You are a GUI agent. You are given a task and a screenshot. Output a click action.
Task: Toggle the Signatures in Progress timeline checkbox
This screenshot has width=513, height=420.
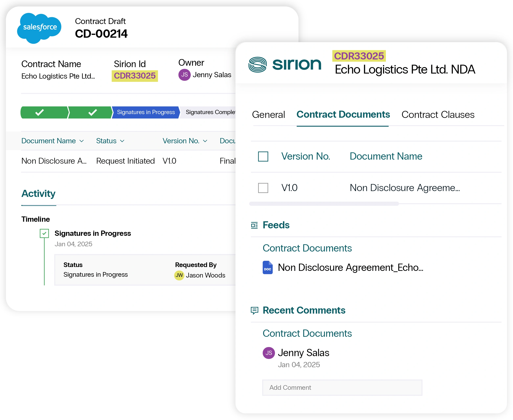pos(44,233)
